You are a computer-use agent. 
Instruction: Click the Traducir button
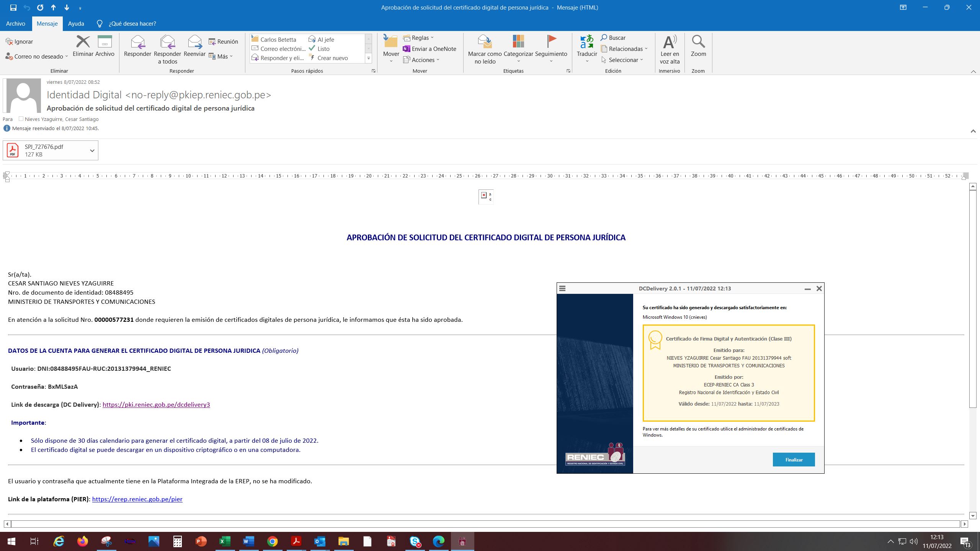click(586, 49)
